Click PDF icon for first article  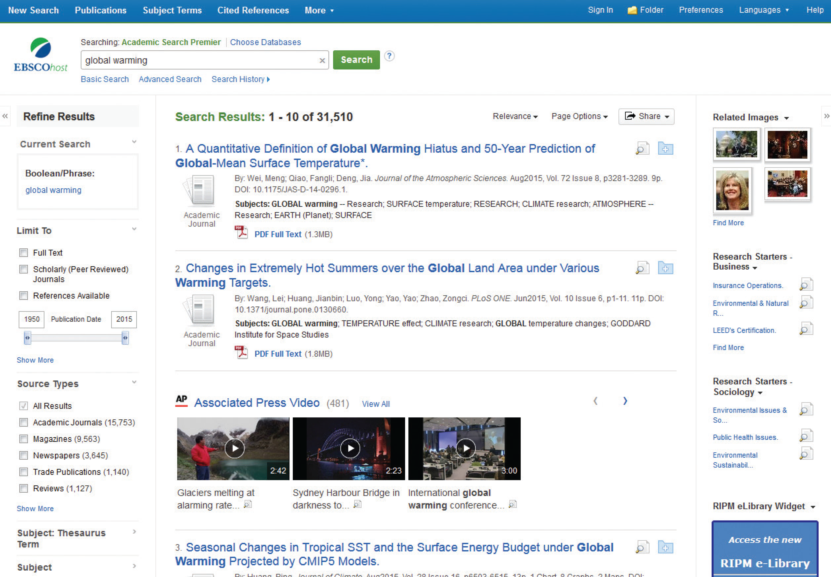click(241, 233)
